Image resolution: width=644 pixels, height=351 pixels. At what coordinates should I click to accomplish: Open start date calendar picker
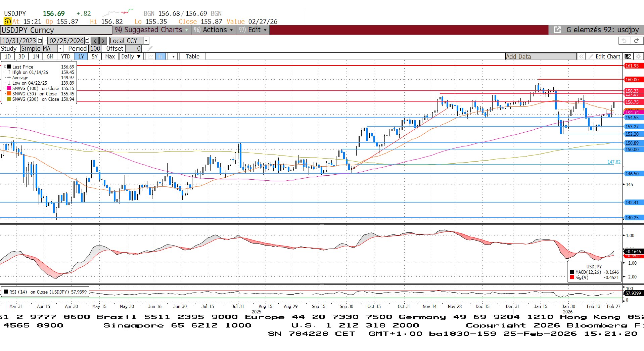(x=40, y=41)
